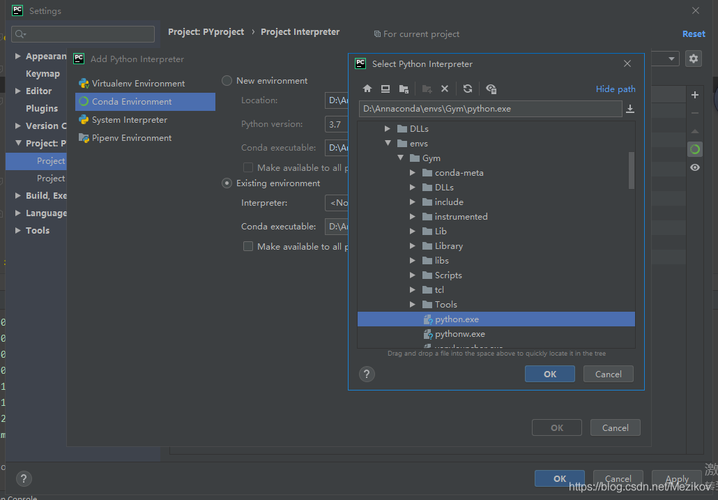
Task: Click the upgrade package up-arrow icon
Action: (x=695, y=131)
